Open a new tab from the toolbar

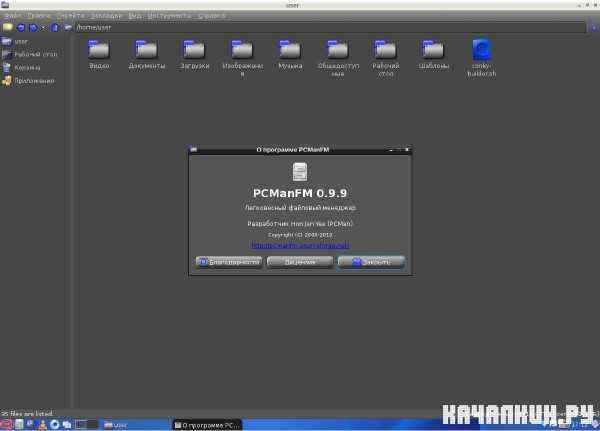point(8,28)
